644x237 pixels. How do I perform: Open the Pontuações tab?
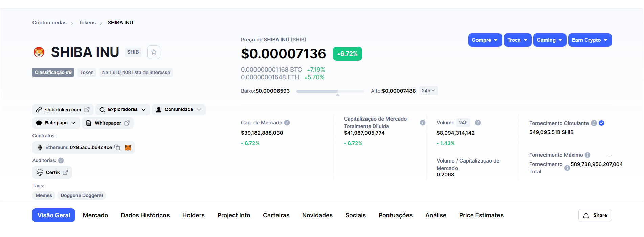tap(396, 215)
